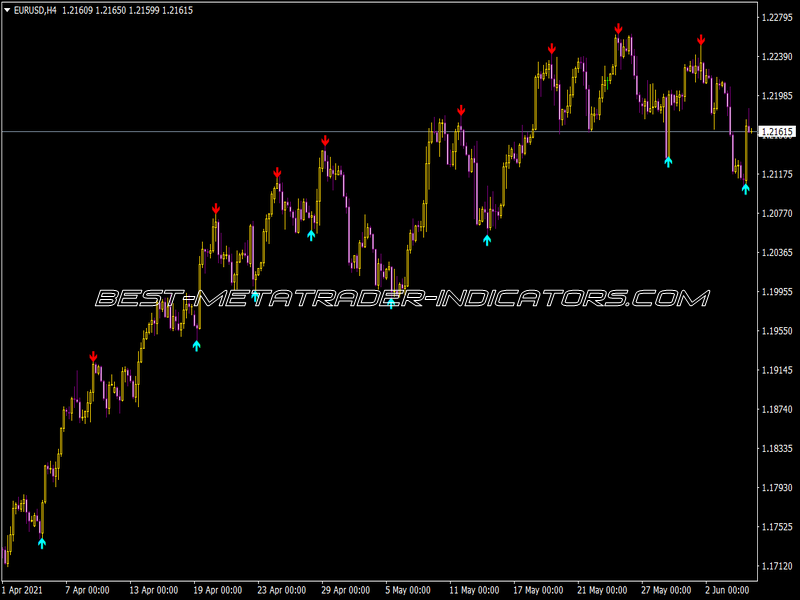
Task: Click the 21 May 00:00 time label
Action: (x=602, y=590)
